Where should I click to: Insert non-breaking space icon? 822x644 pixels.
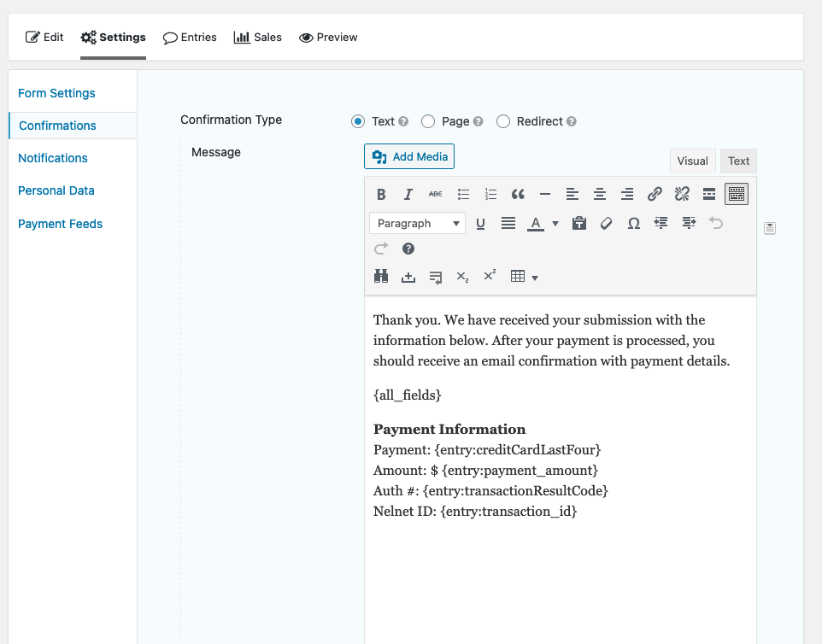pyautogui.click(x=408, y=277)
